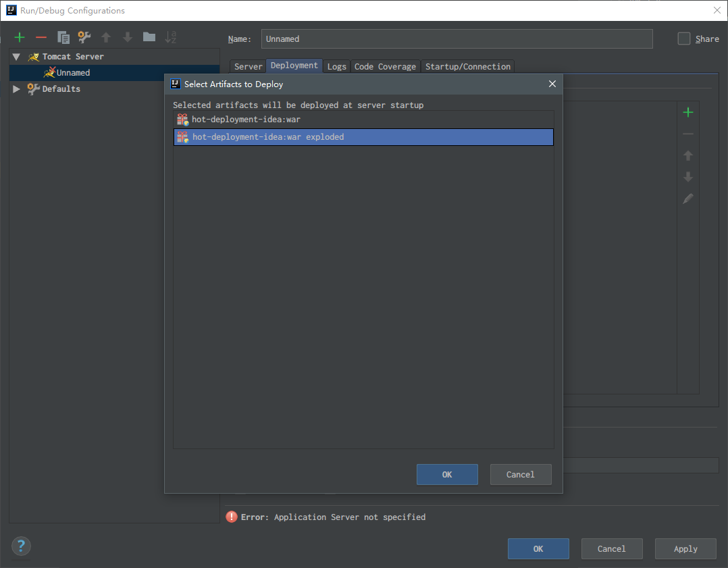Move configuration up in the toolbar
Screen dimensions: 728x568
[x=106, y=37]
